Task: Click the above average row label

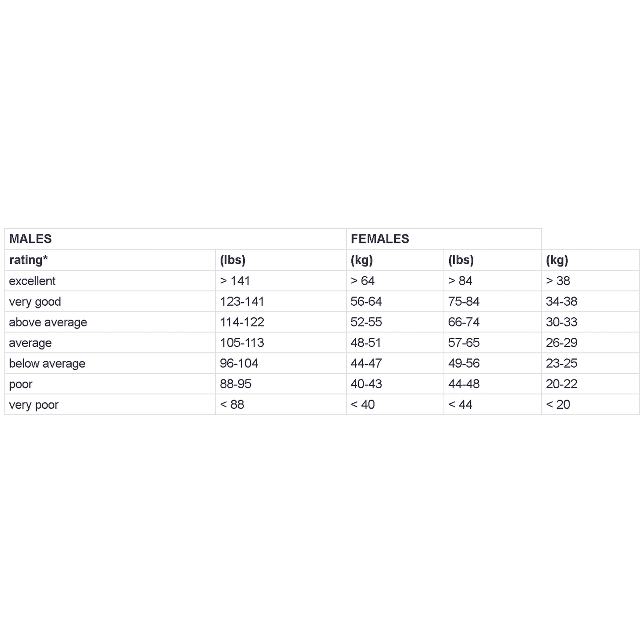Action: click(x=48, y=322)
